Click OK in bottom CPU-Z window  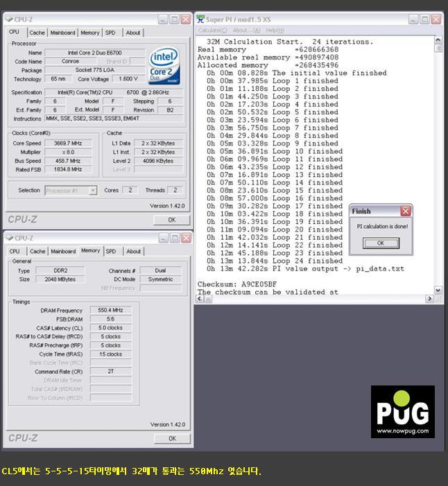pyautogui.click(x=173, y=438)
